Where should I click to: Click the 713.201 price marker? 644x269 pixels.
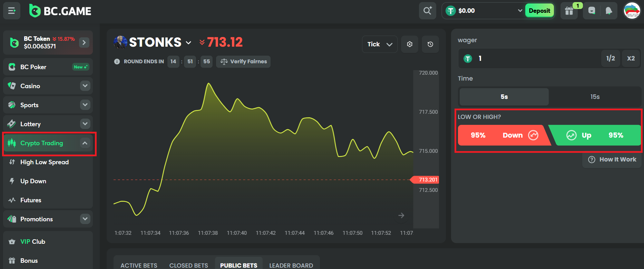424,180
